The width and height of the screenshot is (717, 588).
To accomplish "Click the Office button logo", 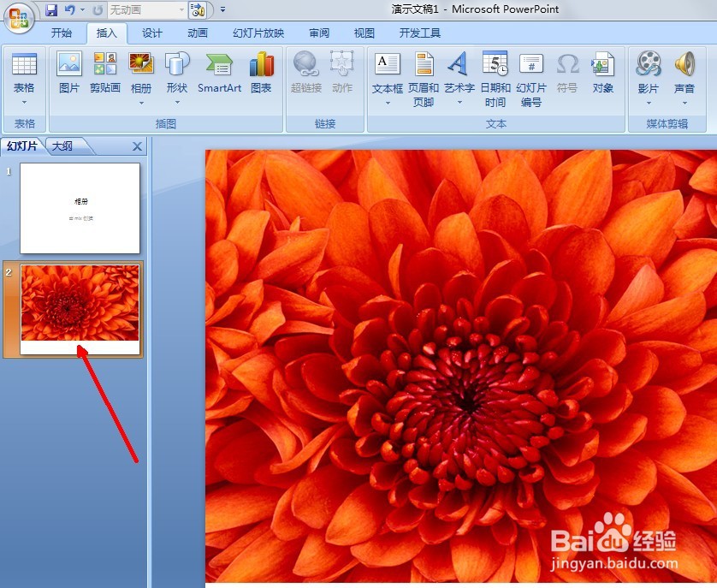I will 19,18.
